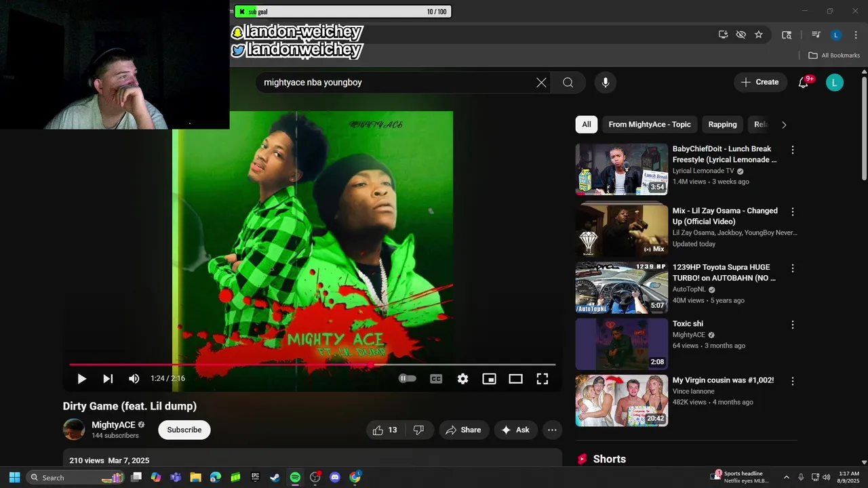Image resolution: width=868 pixels, height=488 pixels.
Task: Share the Dirty Game video
Action: [464, 430]
